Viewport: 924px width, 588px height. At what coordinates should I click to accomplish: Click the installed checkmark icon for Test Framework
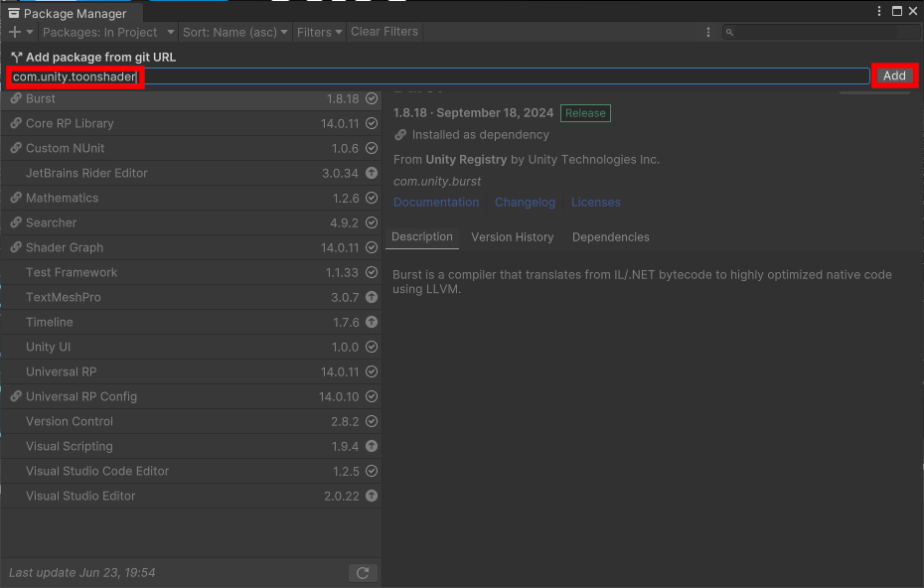click(372, 272)
